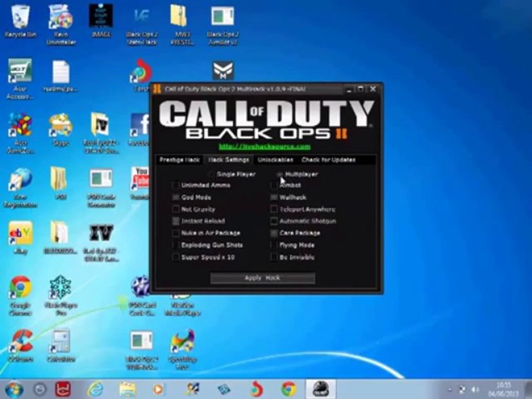Open the Unlockables tab
This screenshot has width=532, height=399.
click(275, 160)
